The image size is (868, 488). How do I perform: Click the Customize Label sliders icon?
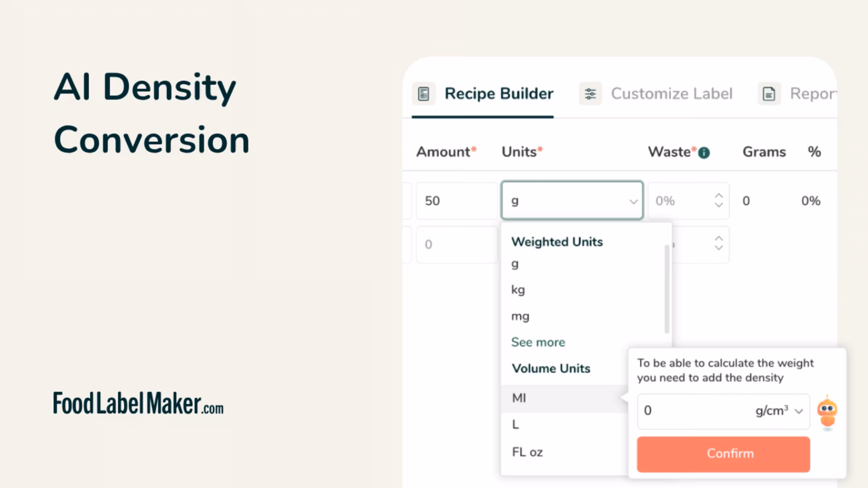590,94
